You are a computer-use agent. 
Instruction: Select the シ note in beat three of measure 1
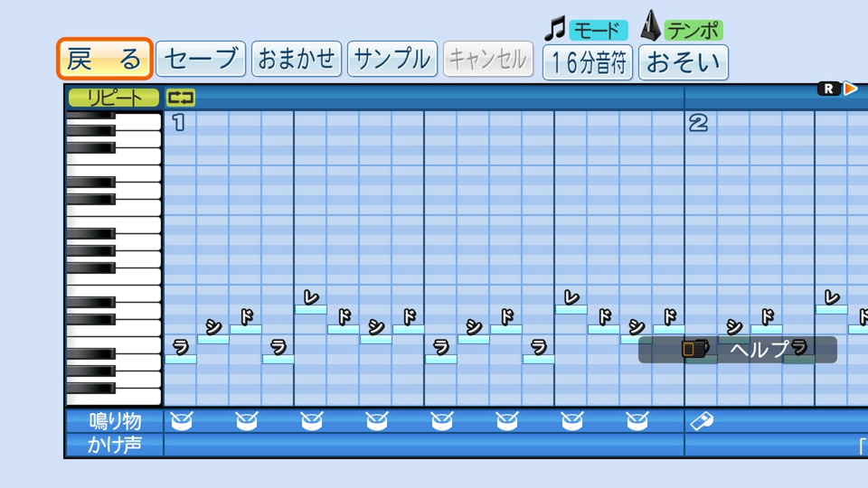(474, 339)
